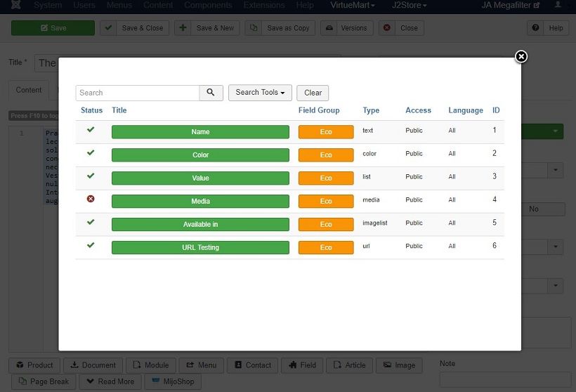Toggle status checkmark for Available in field
Image resolution: width=576 pixels, height=392 pixels.
tap(91, 222)
